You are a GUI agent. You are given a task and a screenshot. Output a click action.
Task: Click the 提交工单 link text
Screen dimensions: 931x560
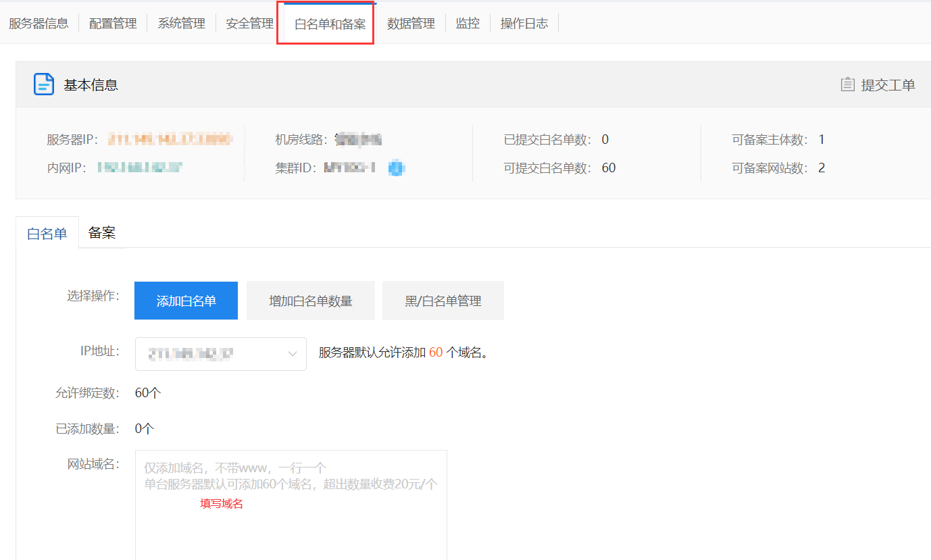(888, 85)
